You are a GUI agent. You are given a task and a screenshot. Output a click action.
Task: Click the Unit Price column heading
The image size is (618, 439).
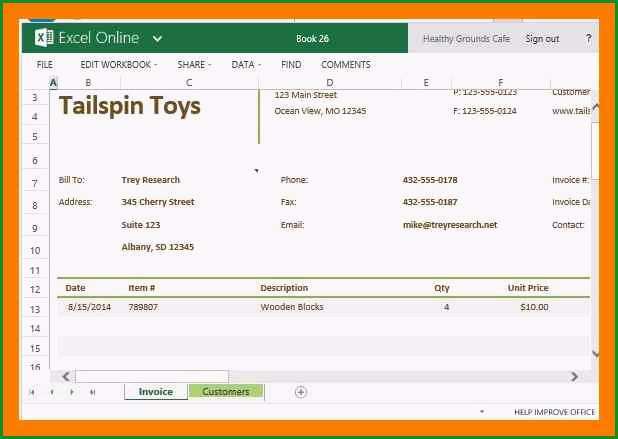pyautogui.click(x=528, y=288)
